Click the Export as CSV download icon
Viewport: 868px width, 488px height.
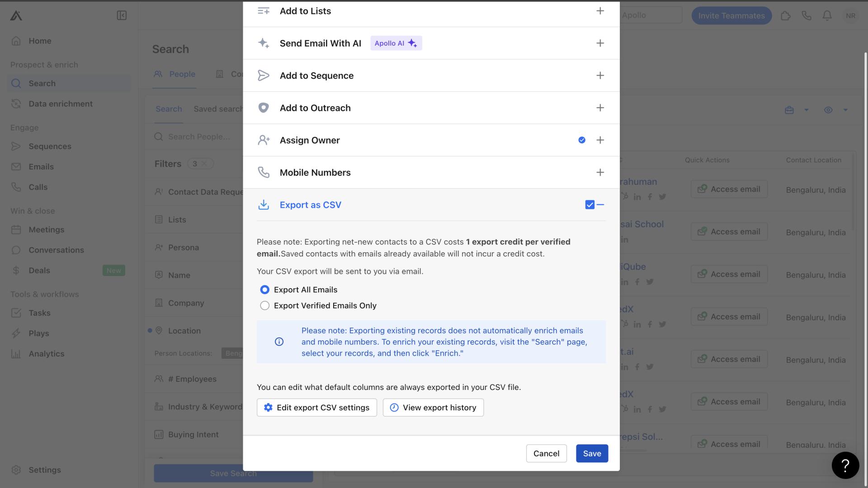(x=263, y=204)
